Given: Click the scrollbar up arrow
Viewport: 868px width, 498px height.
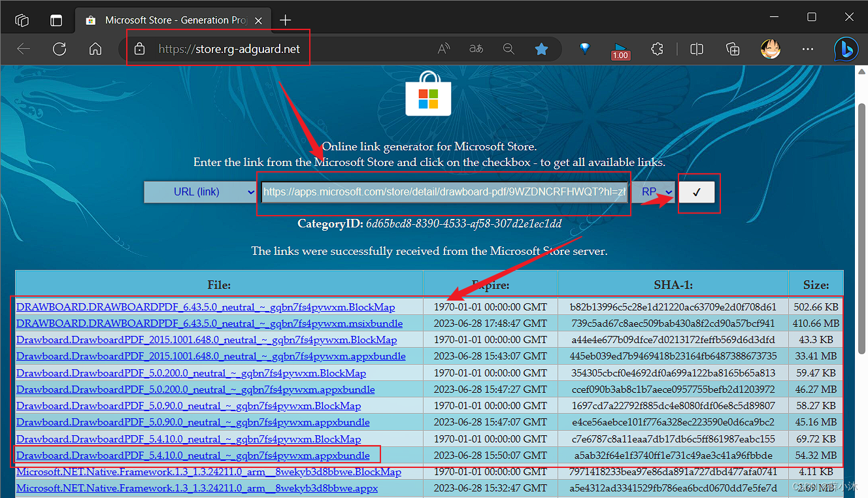Looking at the screenshot, I should 861,71.
